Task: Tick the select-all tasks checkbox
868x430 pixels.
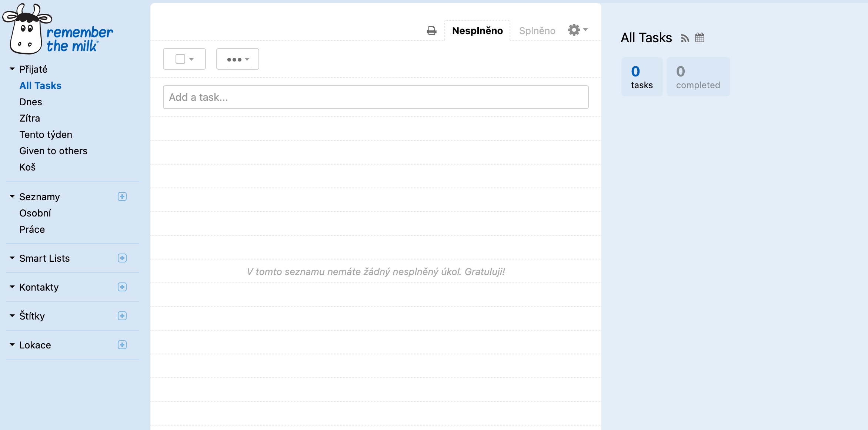Action: (x=180, y=59)
